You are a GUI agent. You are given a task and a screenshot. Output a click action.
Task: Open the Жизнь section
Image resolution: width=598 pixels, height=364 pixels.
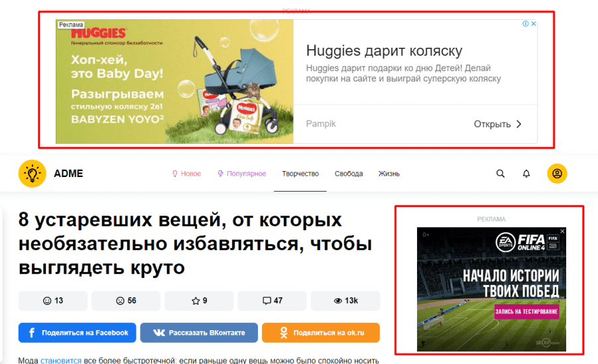pyautogui.click(x=389, y=174)
